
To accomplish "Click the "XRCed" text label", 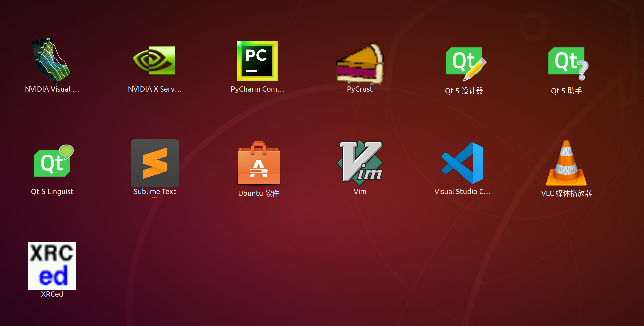I will tap(52, 294).
